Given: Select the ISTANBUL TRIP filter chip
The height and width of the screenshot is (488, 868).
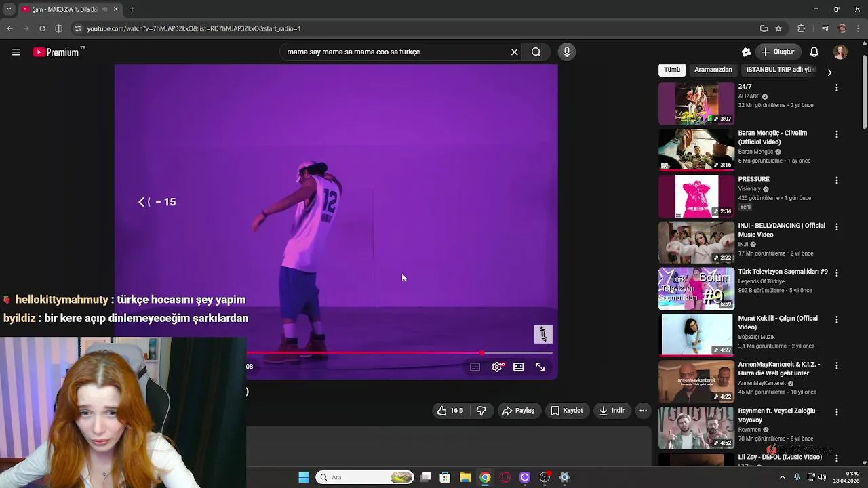Looking at the screenshot, I should 780,70.
